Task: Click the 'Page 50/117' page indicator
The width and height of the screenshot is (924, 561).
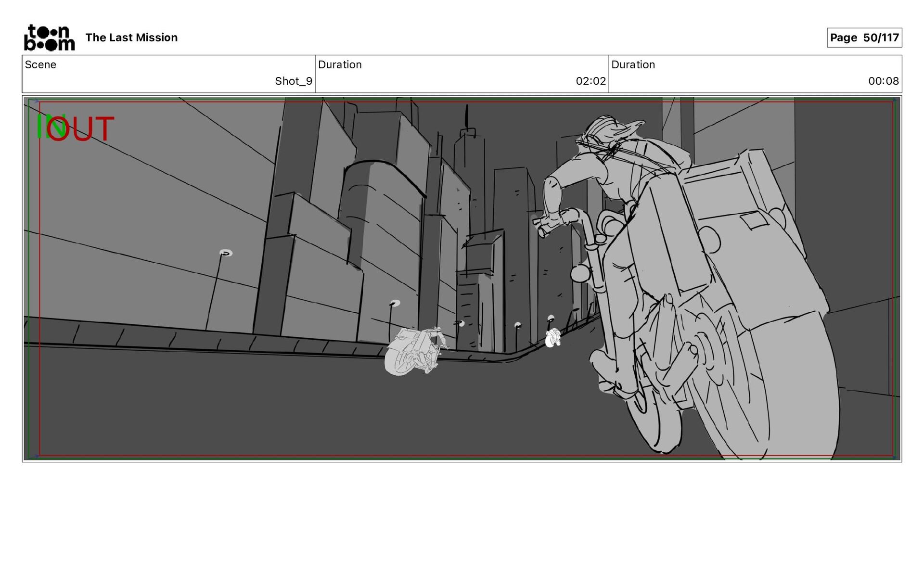Action: tap(864, 38)
